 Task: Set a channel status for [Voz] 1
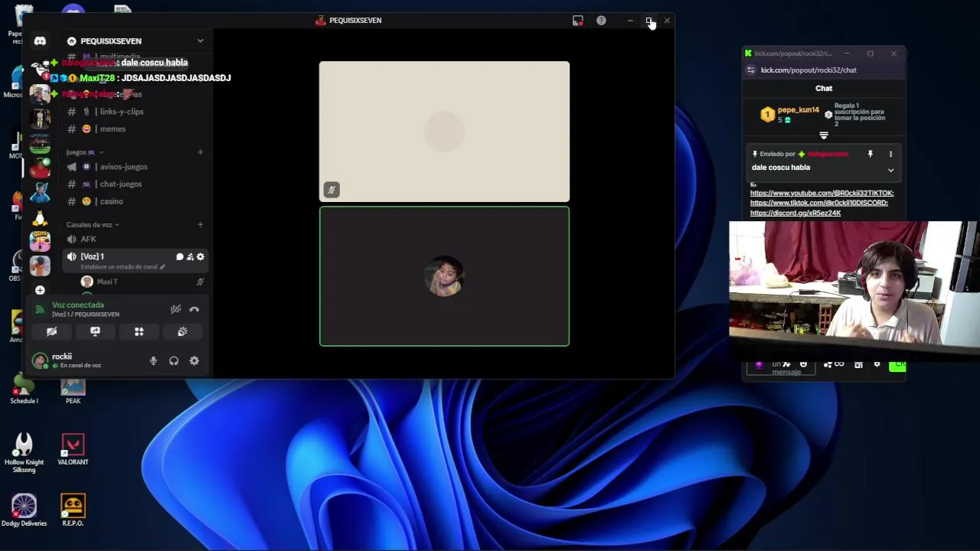[122, 267]
